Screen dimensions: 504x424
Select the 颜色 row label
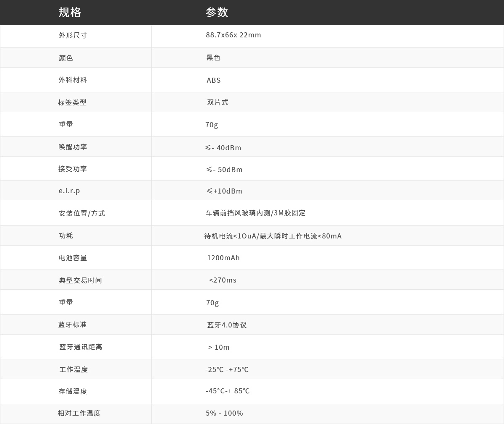[x=66, y=58]
